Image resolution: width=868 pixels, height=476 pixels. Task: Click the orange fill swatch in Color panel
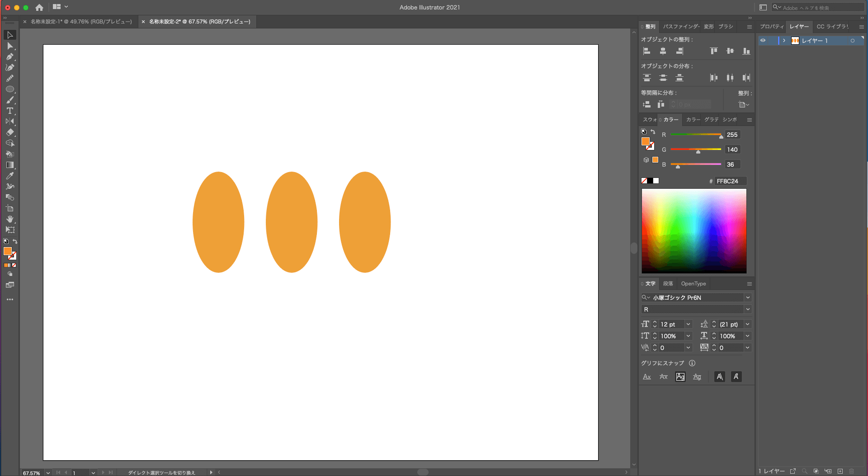(646, 141)
